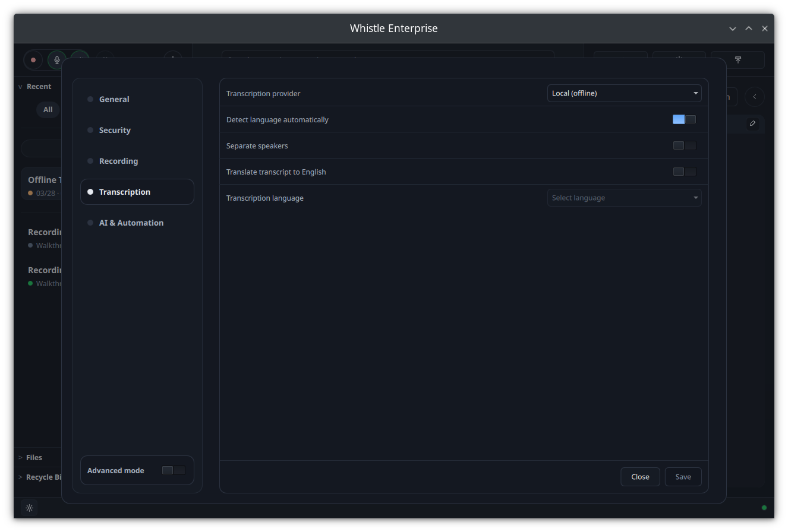Click the pencil edit icon
The width and height of the screenshot is (788, 532).
(x=752, y=123)
